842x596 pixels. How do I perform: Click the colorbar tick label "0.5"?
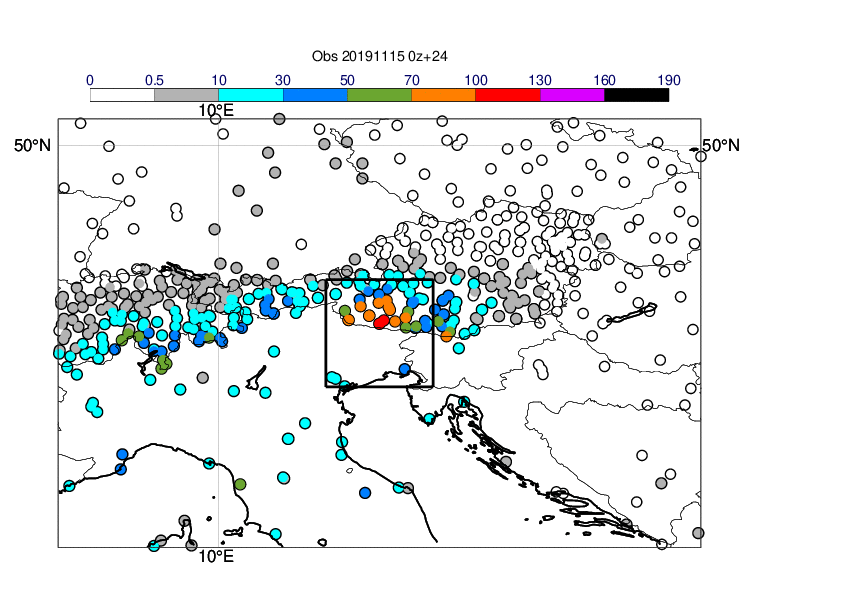[154, 81]
